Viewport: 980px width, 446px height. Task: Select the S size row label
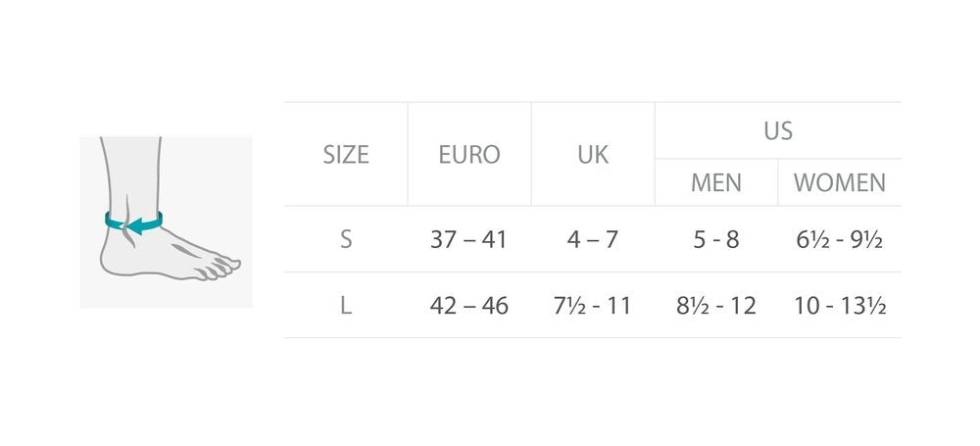[346, 239]
